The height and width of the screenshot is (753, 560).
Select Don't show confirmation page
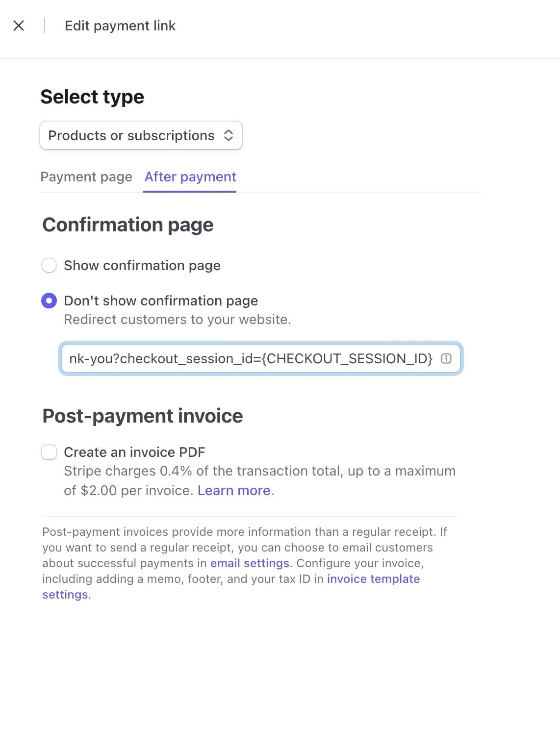pos(49,301)
